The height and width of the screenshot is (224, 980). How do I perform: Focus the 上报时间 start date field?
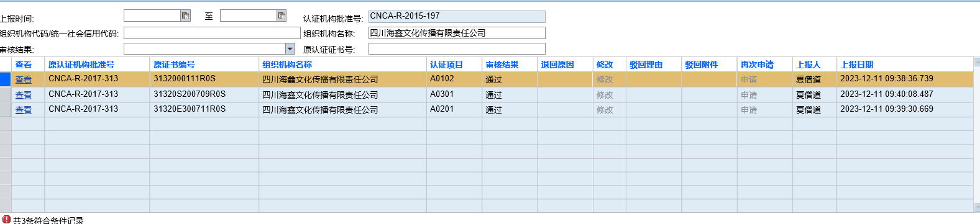(152, 16)
